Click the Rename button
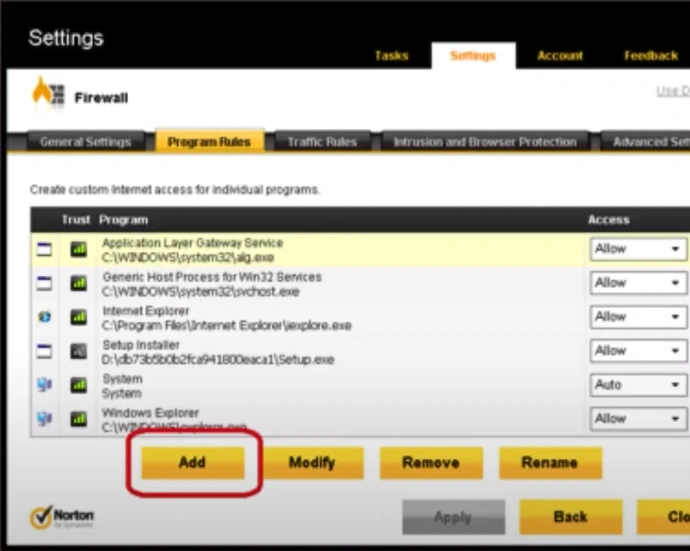The image size is (690, 551). click(550, 463)
